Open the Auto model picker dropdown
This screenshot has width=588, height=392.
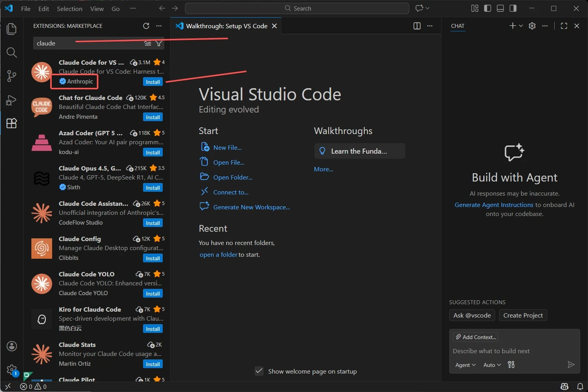click(492, 365)
